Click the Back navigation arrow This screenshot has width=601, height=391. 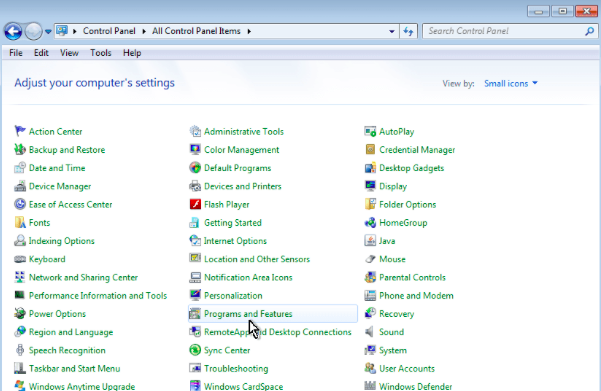[x=13, y=31]
